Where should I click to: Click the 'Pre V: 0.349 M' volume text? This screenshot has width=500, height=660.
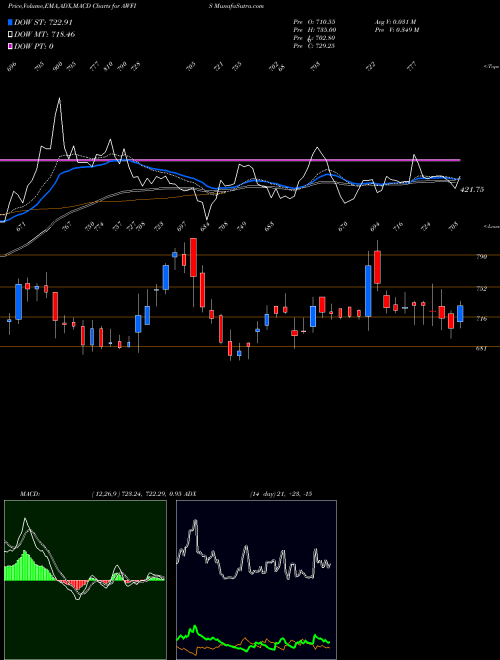[x=396, y=30]
